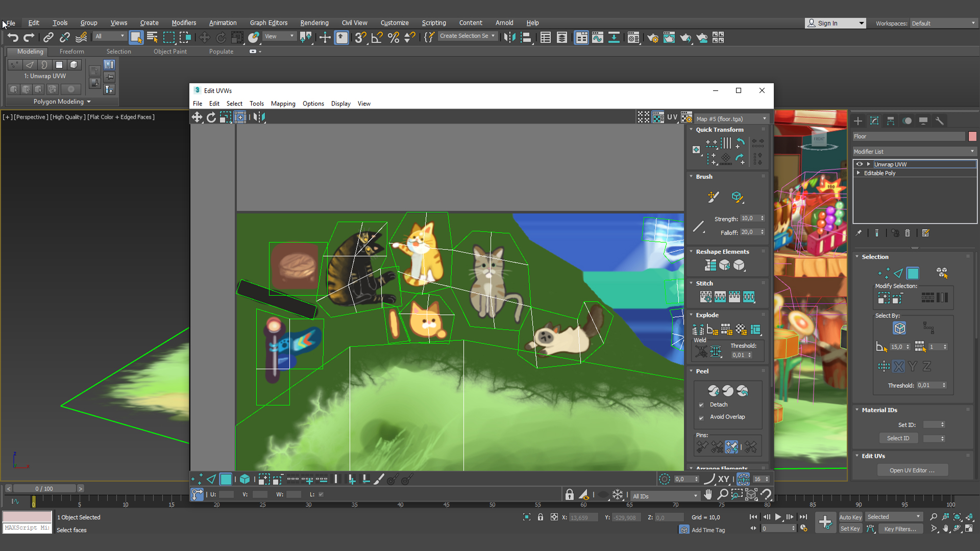Open the View reference coordinate dropdown
This screenshot has width=980, height=551.
pos(279,36)
